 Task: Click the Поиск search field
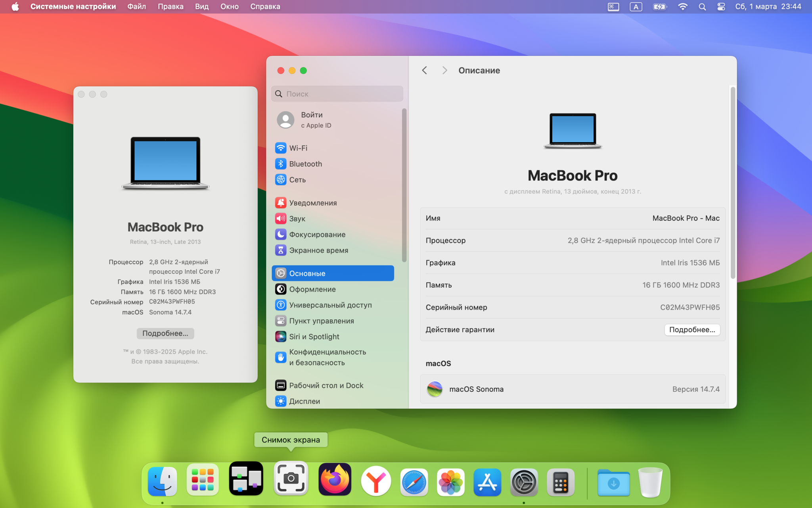click(337, 94)
